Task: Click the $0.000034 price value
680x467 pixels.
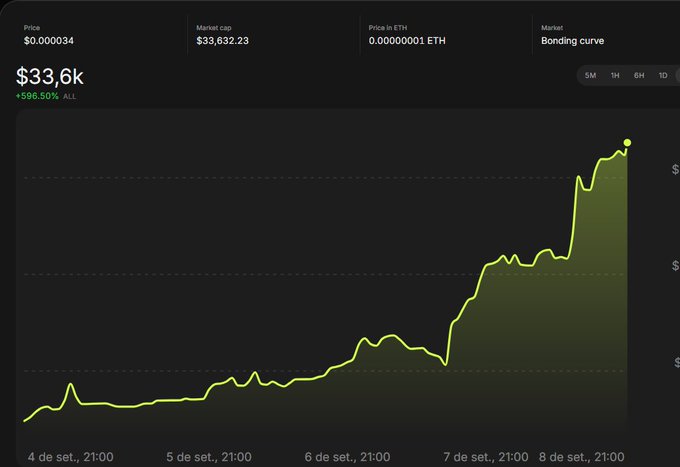Action: (49, 41)
